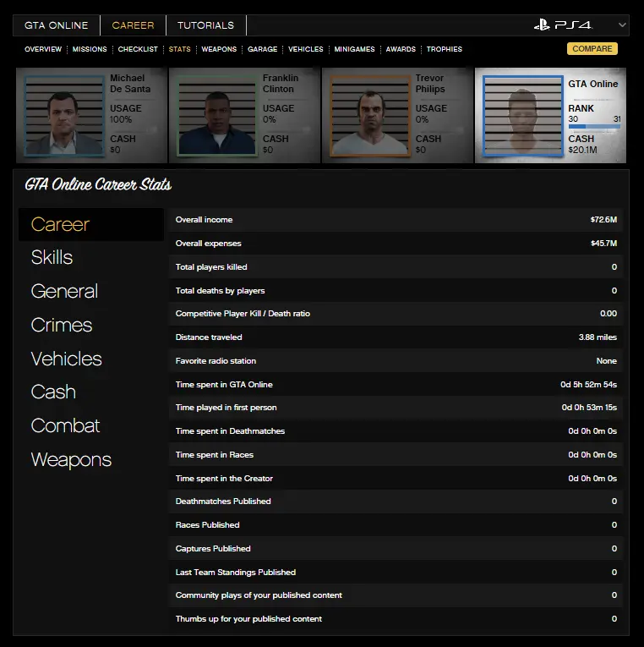Go to the OVERVIEW sub-menu
The height and width of the screenshot is (647, 644).
click(43, 49)
